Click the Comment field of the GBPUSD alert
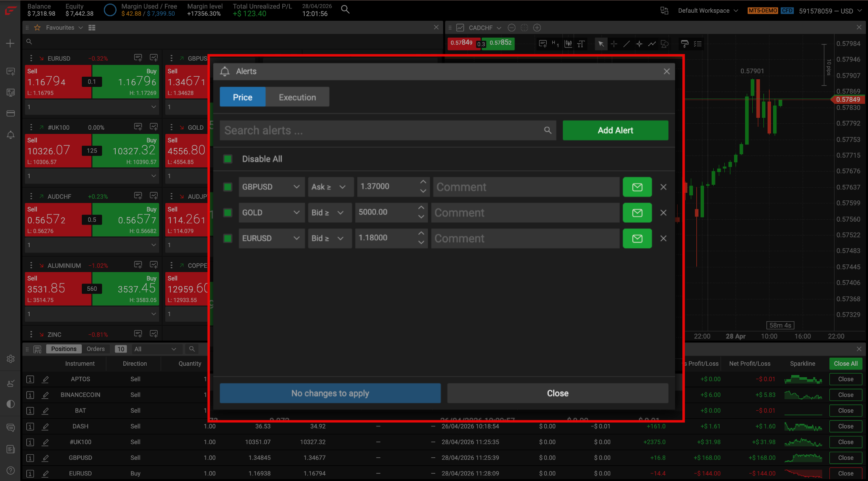Image resolution: width=868 pixels, height=481 pixels. coord(526,187)
